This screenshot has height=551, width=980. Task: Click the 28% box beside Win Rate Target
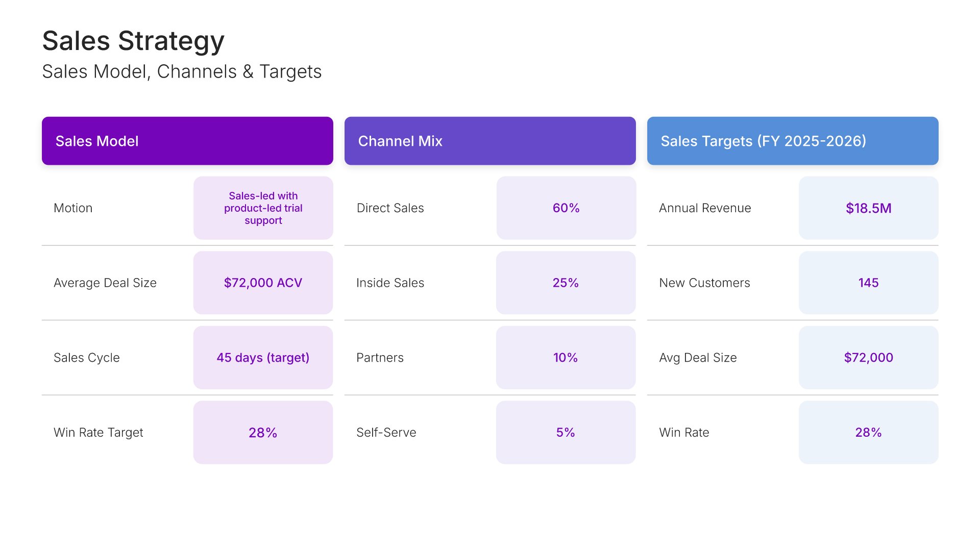point(263,433)
